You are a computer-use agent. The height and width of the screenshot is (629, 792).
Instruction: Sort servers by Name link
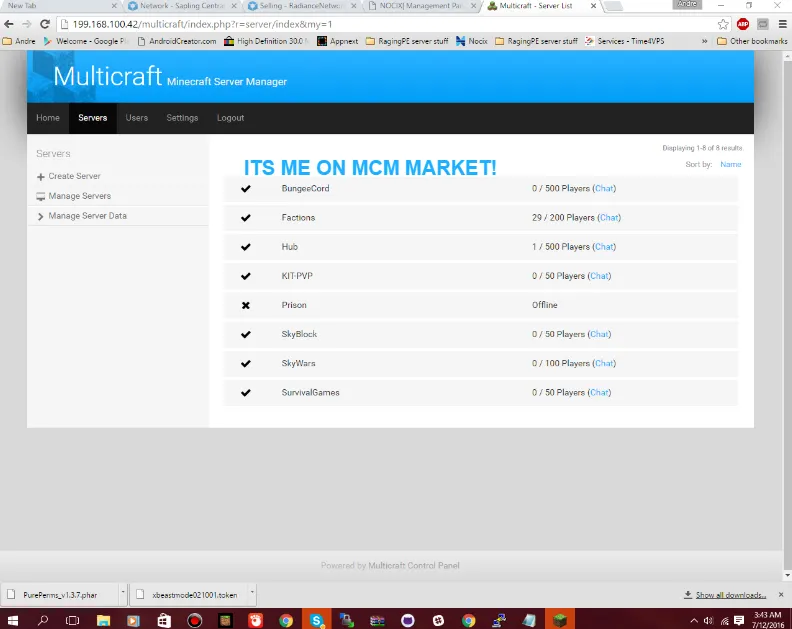coord(730,164)
